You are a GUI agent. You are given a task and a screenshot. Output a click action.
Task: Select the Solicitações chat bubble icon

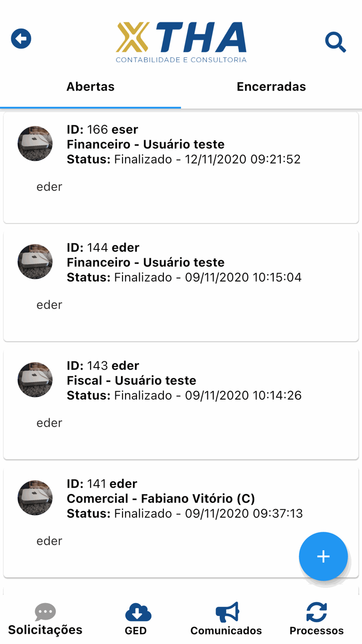coord(46,611)
